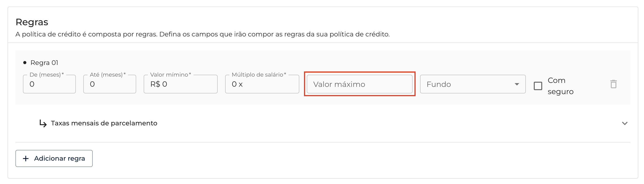This screenshot has width=644, height=184.
Task: Click the Valor máximo input field
Action: tap(359, 84)
